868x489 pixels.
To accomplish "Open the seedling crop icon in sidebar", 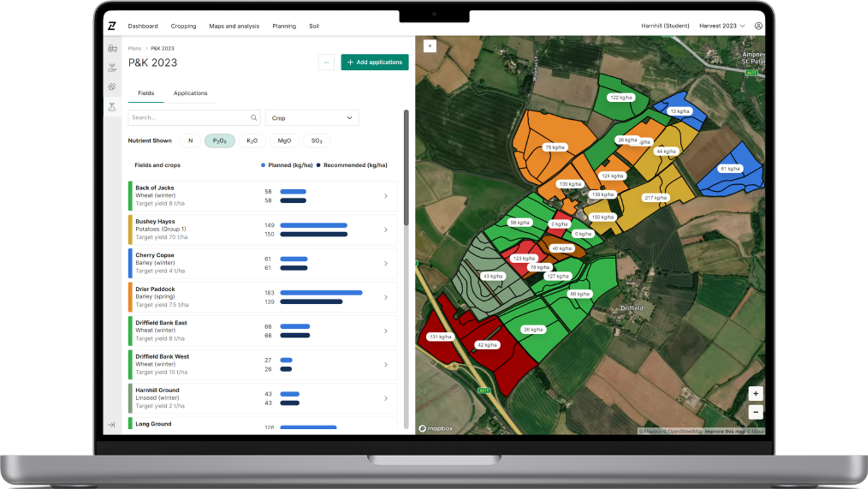I will pyautogui.click(x=112, y=68).
